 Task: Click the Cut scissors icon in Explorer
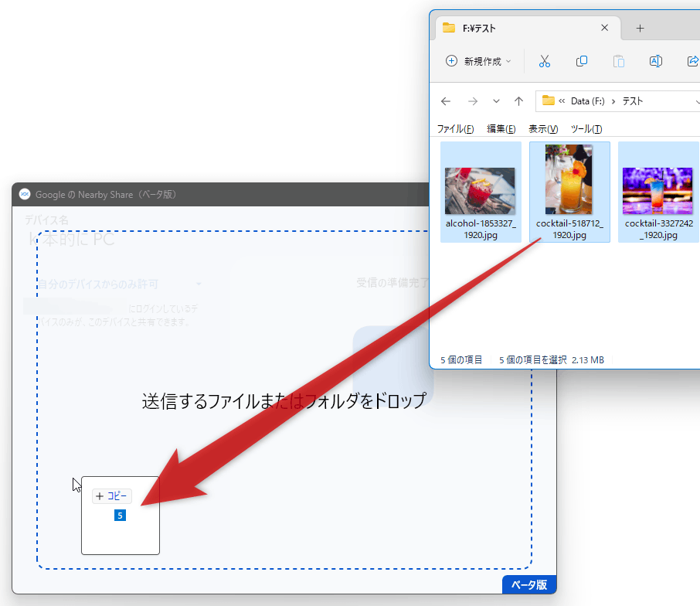click(544, 61)
